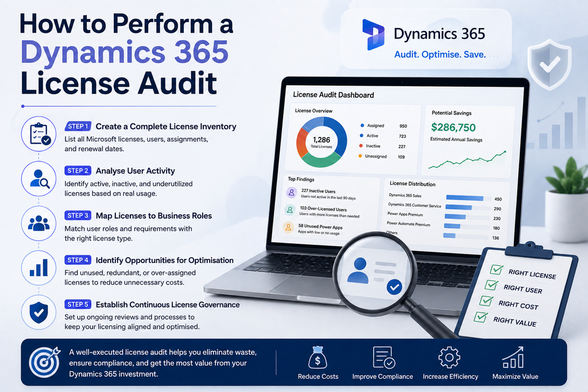Click the user search icon for Step 2

pyautogui.click(x=39, y=178)
